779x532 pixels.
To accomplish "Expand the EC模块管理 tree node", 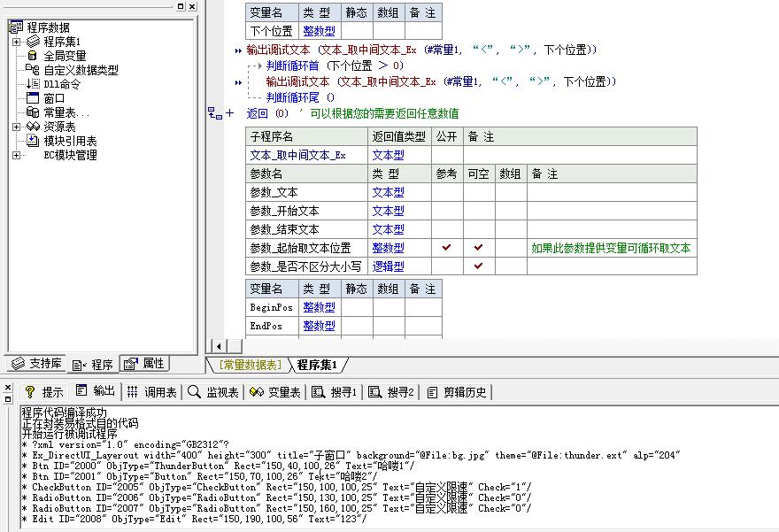I will (17, 155).
